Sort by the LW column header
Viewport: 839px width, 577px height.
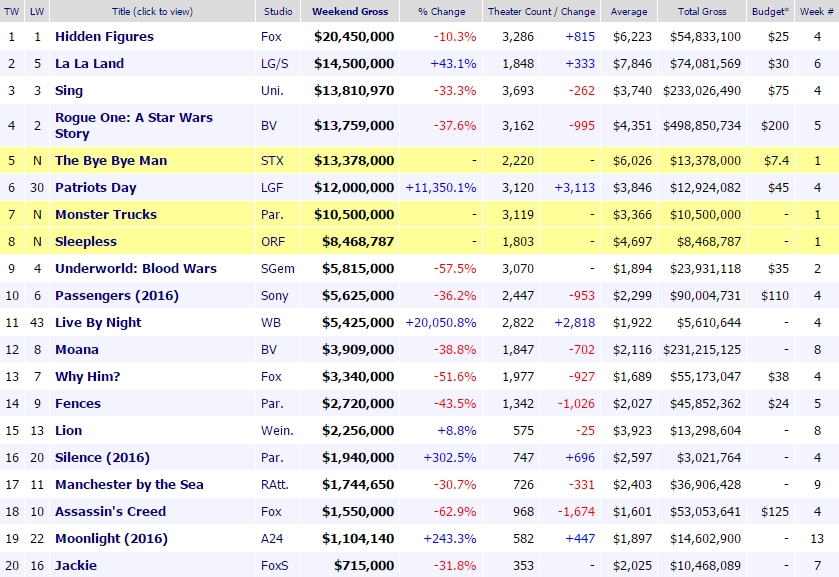pyautogui.click(x=37, y=11)
